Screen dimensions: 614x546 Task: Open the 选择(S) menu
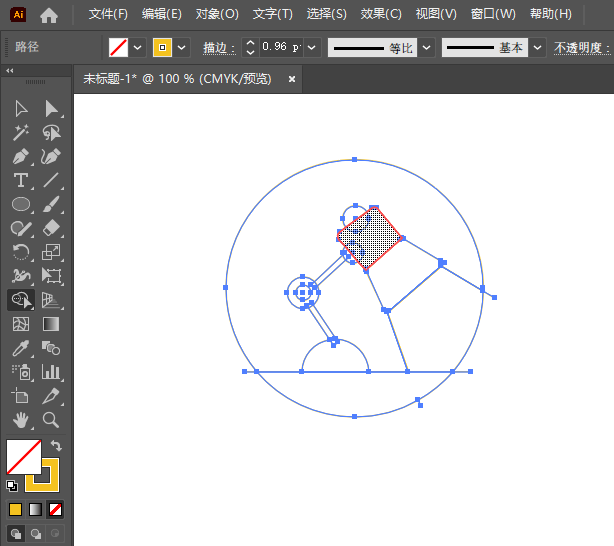(327, 14)
